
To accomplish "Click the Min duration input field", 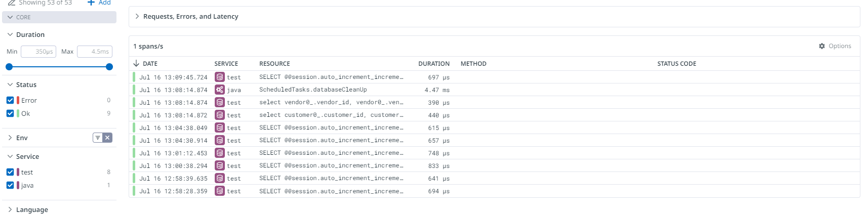I will (38, 52).
